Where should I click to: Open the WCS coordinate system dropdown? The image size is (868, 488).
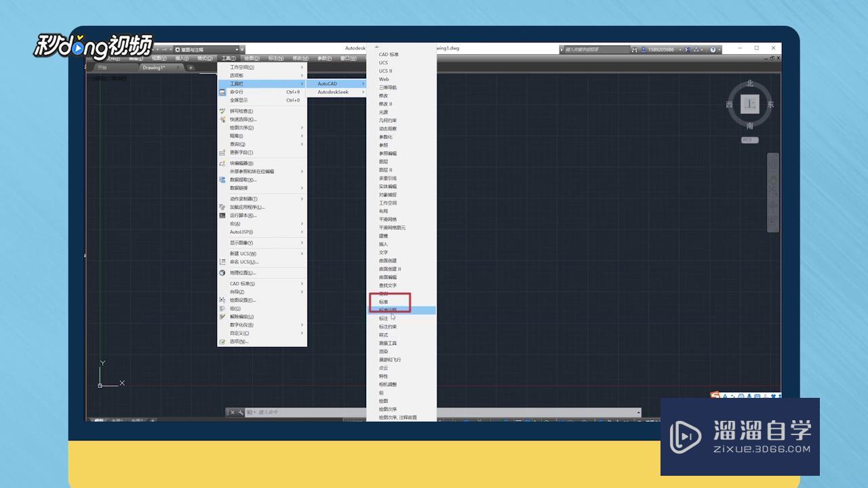pyautogui.click(x=749, y=140)
